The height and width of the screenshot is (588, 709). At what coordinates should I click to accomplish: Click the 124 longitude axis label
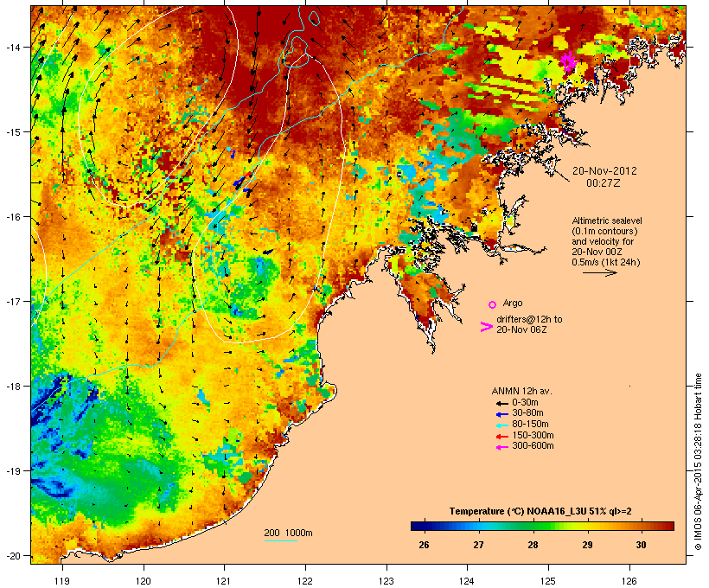pos(467,581)
